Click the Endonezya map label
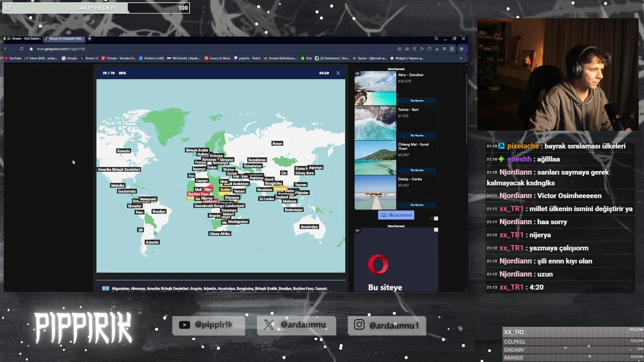 [293, 210]
